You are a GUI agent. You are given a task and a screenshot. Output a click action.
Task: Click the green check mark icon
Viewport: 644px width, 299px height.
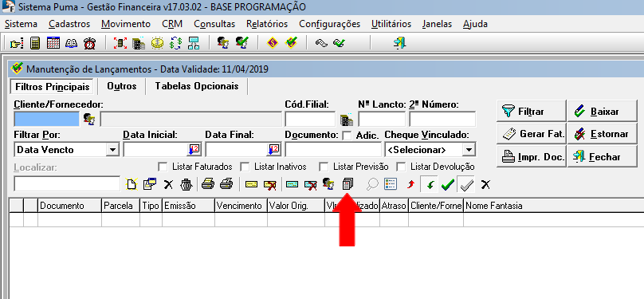pos(448,185)
